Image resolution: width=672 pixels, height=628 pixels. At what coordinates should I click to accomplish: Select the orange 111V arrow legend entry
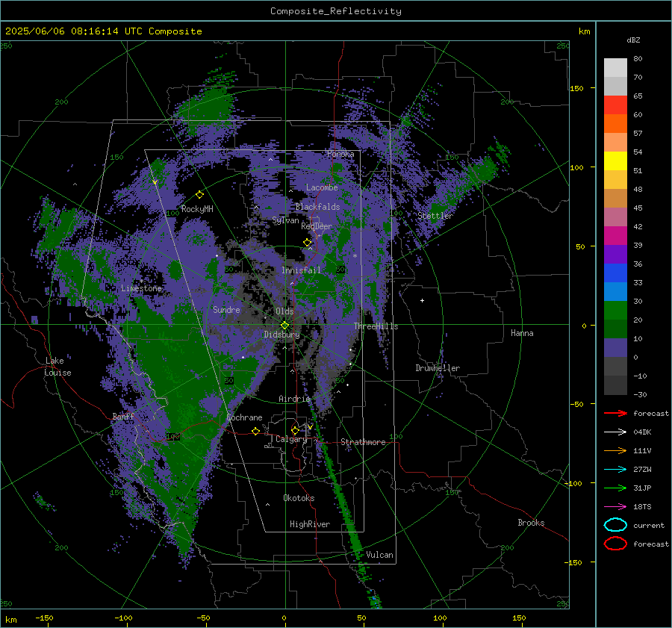[x=615, y=450]
